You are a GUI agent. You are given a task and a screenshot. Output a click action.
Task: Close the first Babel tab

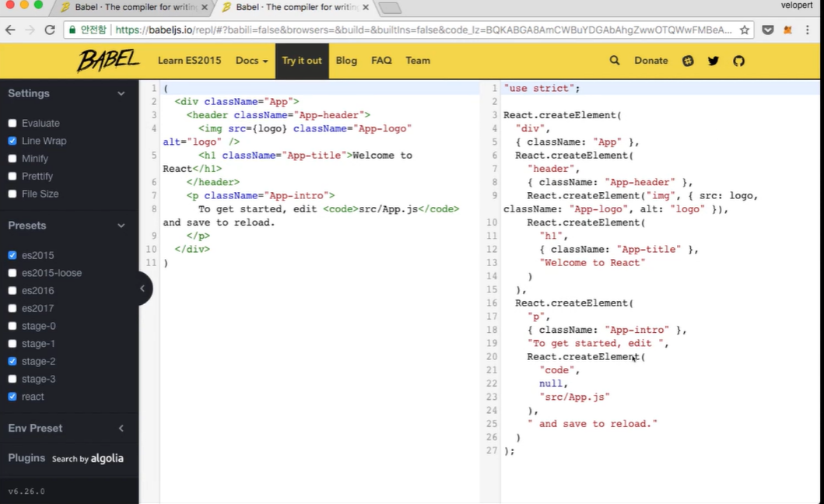tap(205, 7)
